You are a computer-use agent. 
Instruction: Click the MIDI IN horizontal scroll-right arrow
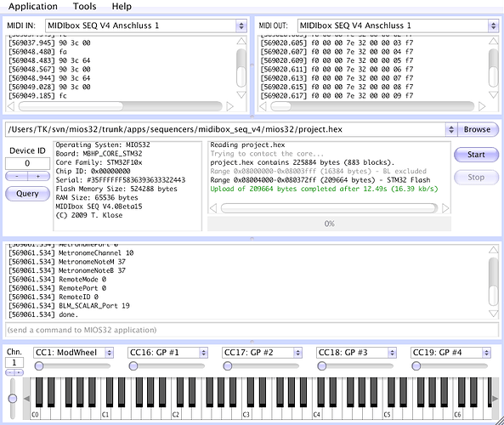[229, 106]
